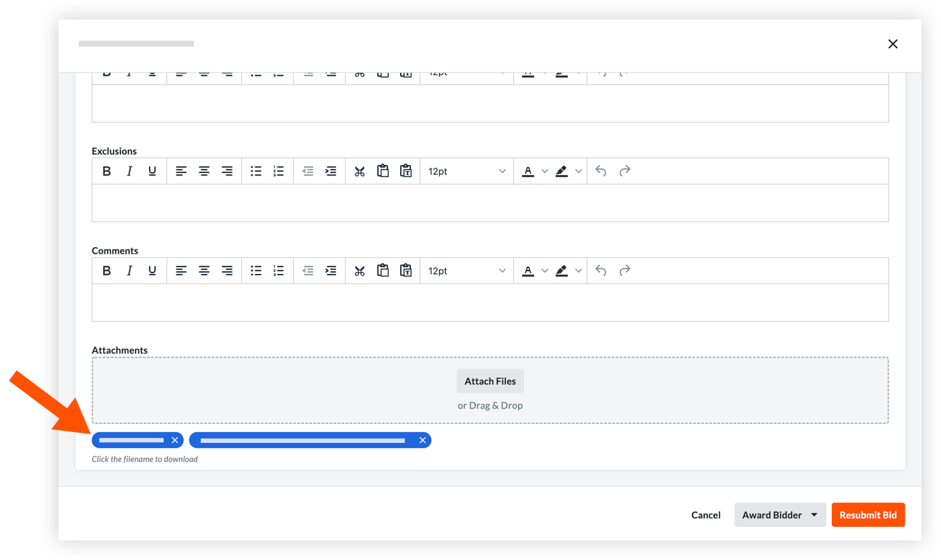Screen dimensions: 941x560
Task: Click the Resubmit Bid button
Action: coord(868,515)
